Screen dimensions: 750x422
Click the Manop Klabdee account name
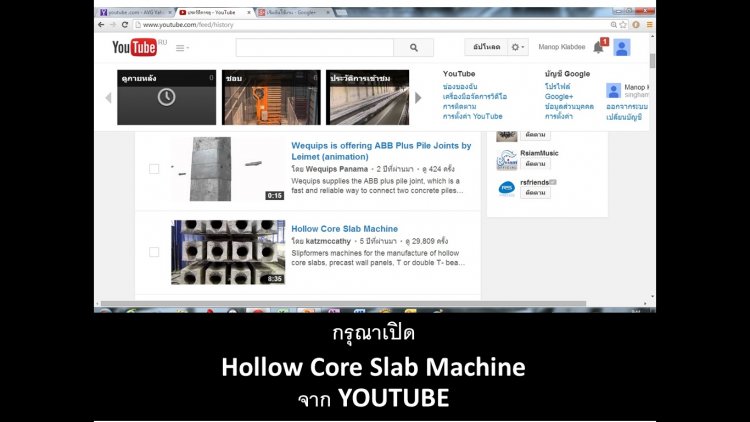pyautogui.click(x=562, y=47)
